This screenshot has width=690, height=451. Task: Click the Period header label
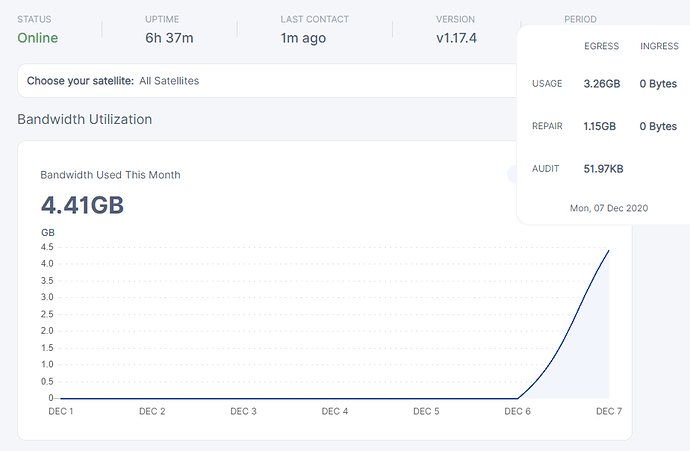click(x=581, y=19)
